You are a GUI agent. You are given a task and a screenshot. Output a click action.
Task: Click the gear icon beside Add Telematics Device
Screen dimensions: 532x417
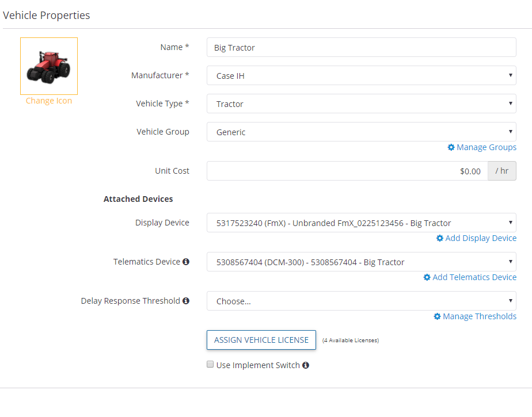(x=427, y=277)
